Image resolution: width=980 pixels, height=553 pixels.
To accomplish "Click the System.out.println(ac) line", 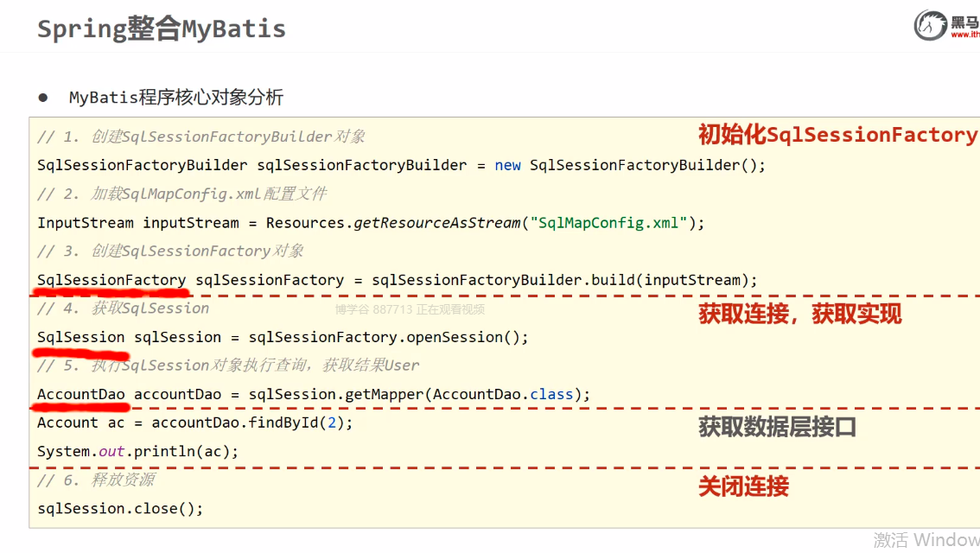I will [137, 451].
